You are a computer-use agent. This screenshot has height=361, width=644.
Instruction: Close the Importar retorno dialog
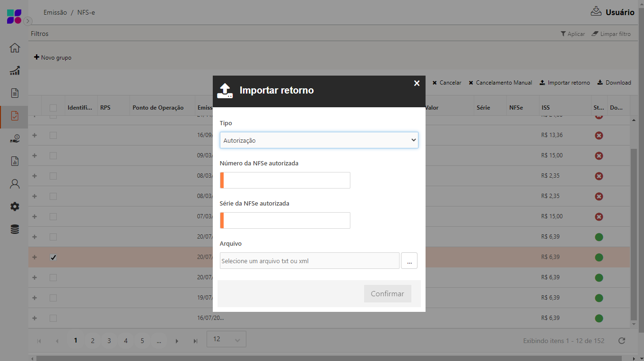[417, 83]
